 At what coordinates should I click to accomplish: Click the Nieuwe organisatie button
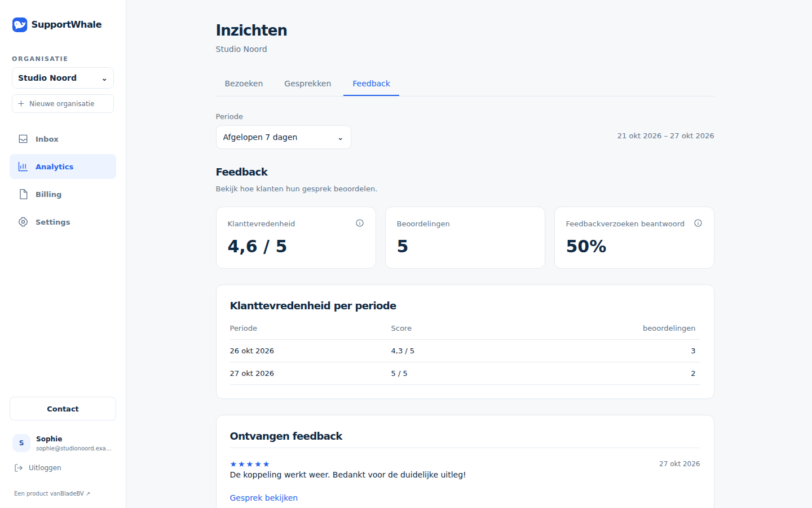(x=63, y=104)
